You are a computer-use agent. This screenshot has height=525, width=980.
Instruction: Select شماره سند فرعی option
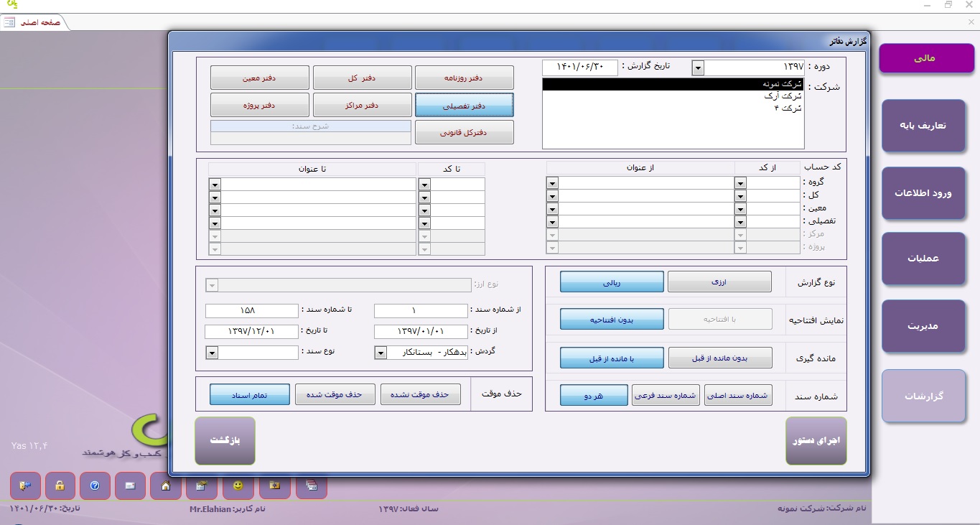(x=666, y=396)
